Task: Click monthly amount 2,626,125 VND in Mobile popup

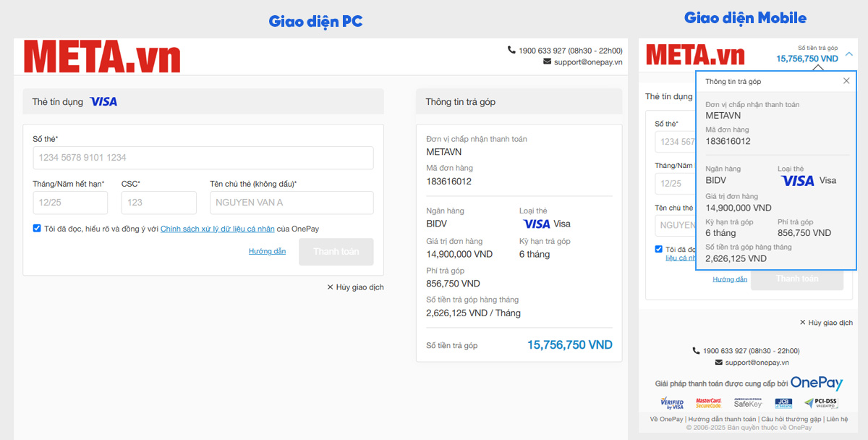Action: click(736, 258)
